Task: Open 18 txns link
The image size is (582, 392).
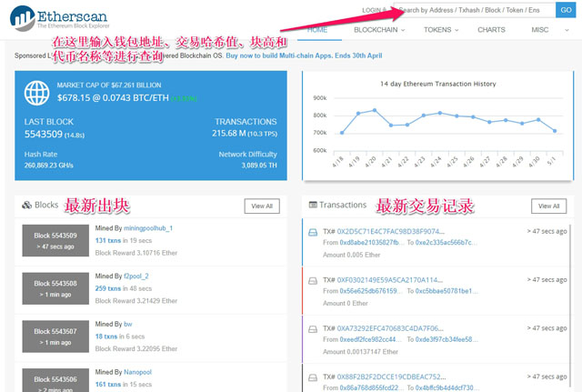Action: (106, 337)
